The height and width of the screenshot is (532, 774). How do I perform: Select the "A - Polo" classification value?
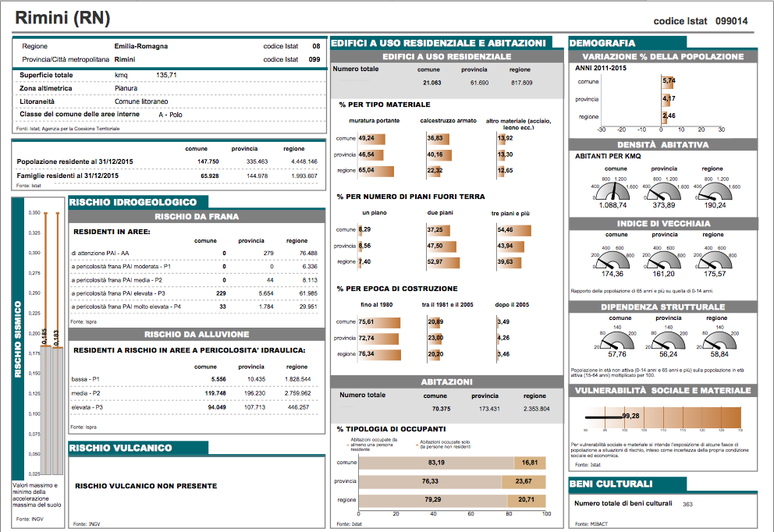(170, 115)
